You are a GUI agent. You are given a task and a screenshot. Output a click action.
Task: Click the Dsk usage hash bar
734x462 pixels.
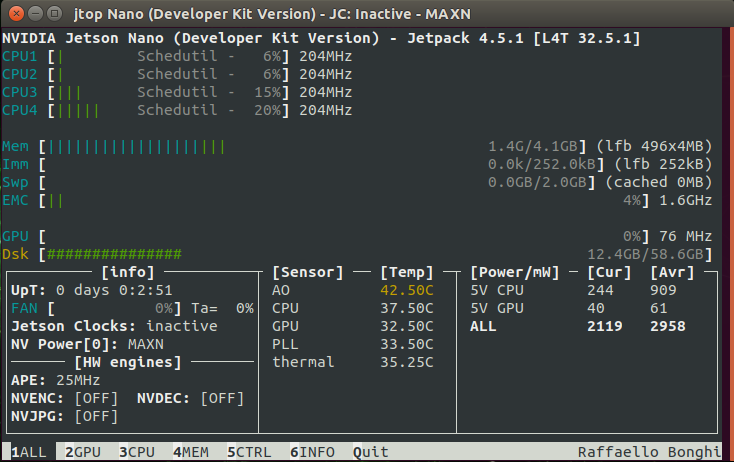112,255
